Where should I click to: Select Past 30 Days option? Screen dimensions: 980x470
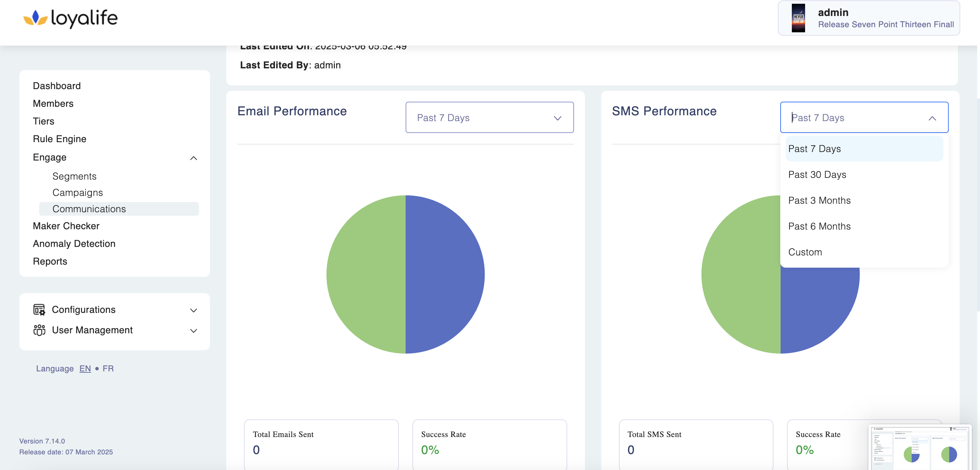click(x=817, y=174)
